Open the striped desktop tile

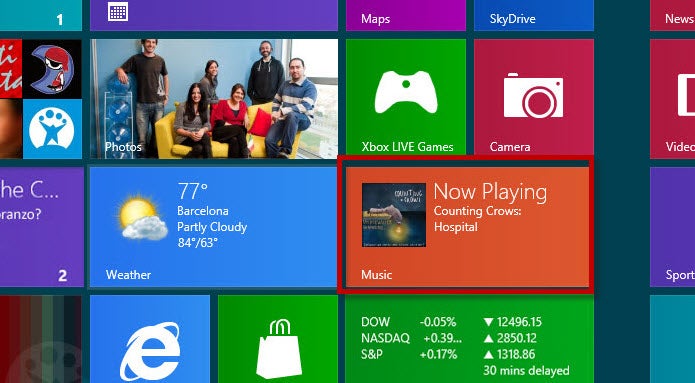pyautogui.click(x=41, y=339)
